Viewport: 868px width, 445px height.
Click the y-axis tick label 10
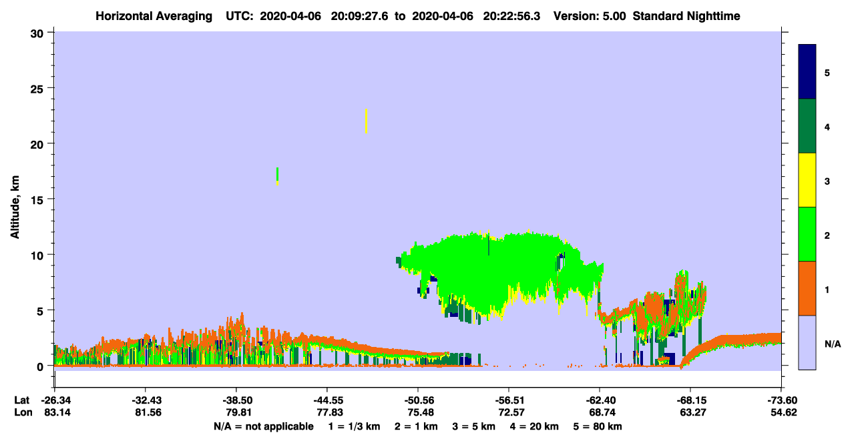(x=39, y=255)
